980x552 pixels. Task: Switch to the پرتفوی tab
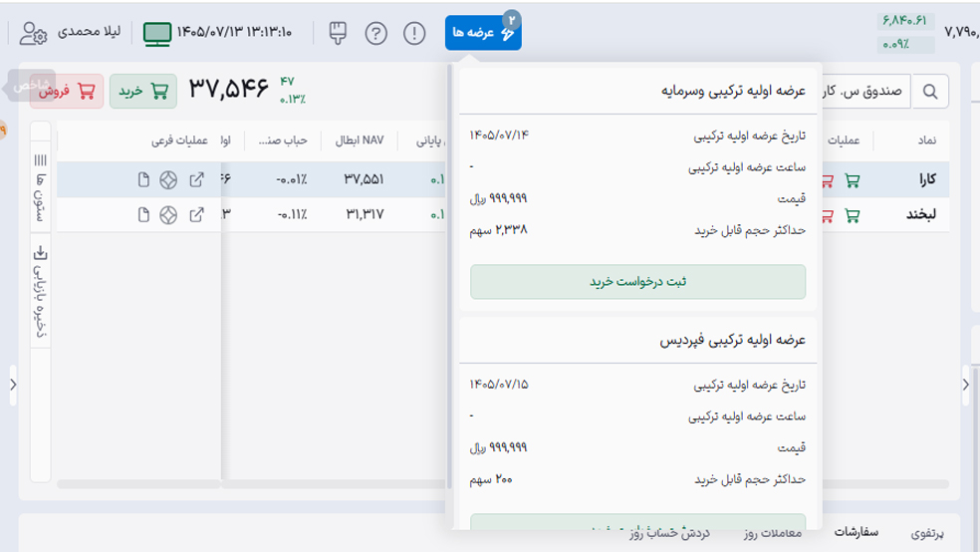[927, 533]
